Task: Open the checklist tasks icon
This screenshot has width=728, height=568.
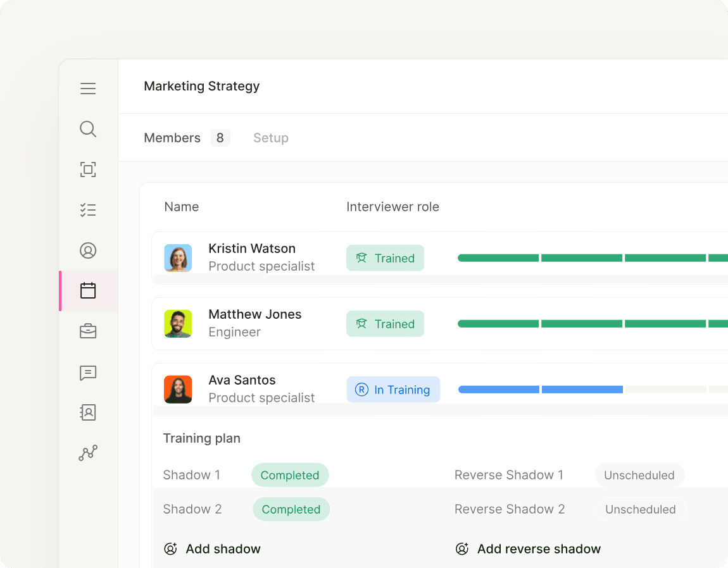Action: click(x=88, y=210)
